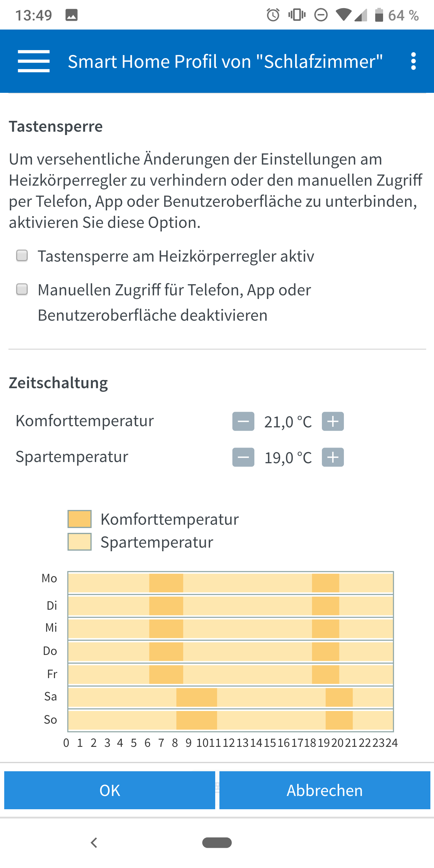Check the Manuellen Zugriff deaktivieren box
This screenshot has width=434, height=868.
[x=22, y=289]
